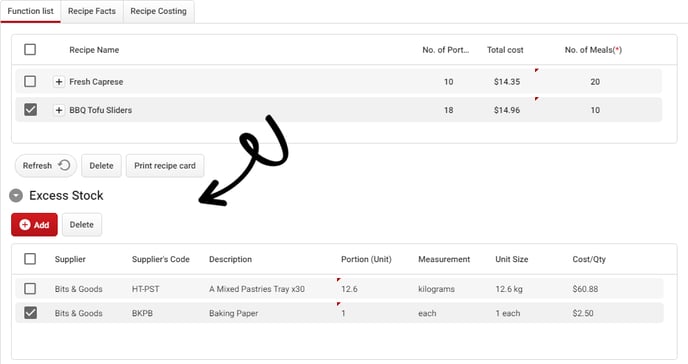Sort by the Recipe Name column header
The width and height of the screenshot is (688, 364).
[94, 50]
